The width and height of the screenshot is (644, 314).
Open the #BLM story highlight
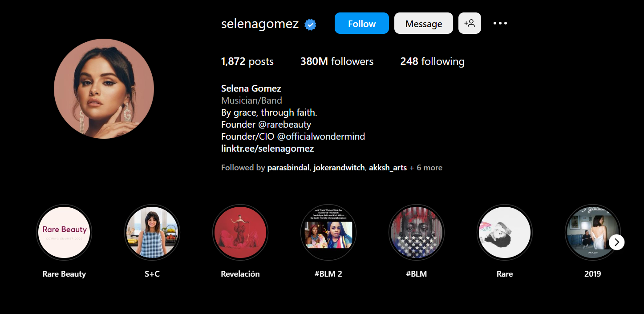coord(417,232)
